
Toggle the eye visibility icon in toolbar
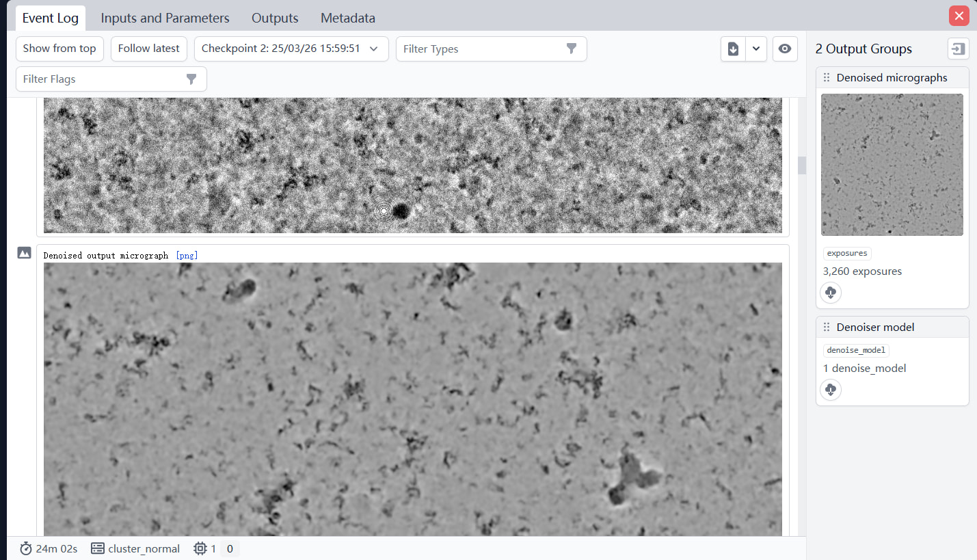coord(785,49)
